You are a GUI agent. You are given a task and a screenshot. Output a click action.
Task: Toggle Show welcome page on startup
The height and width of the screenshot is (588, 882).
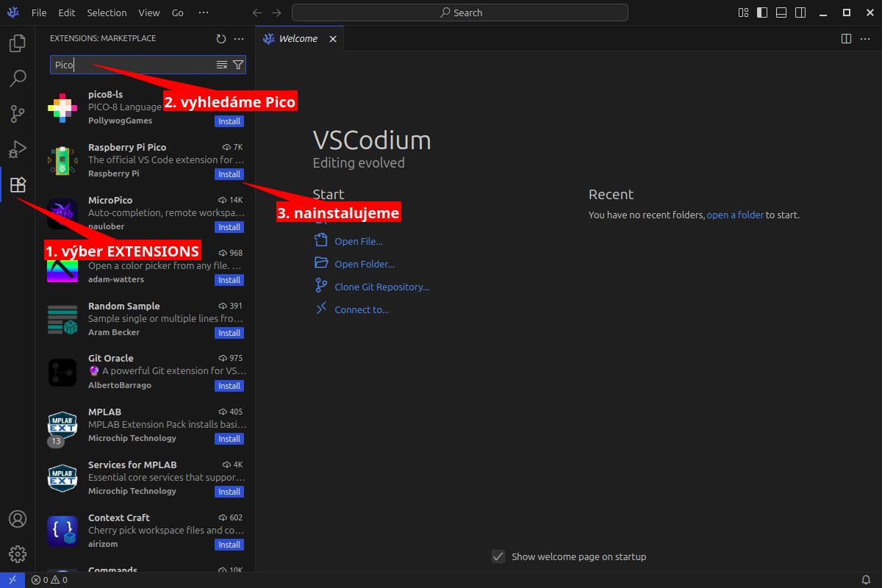(499, 556)
